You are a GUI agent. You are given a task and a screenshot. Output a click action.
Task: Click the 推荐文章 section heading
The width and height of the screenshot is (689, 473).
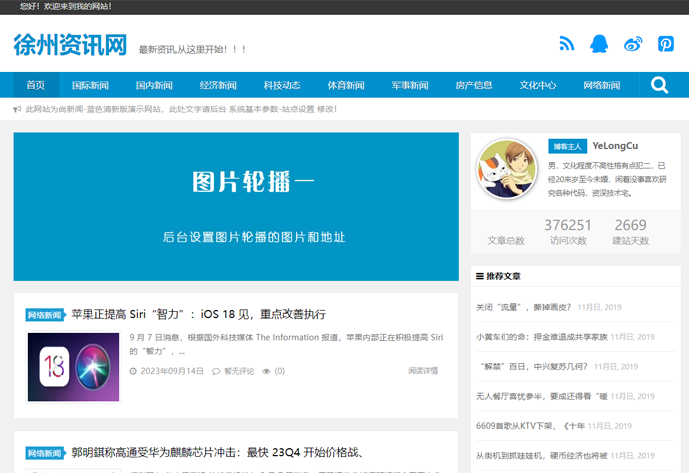pyautogui.click(x=503, y=276)
